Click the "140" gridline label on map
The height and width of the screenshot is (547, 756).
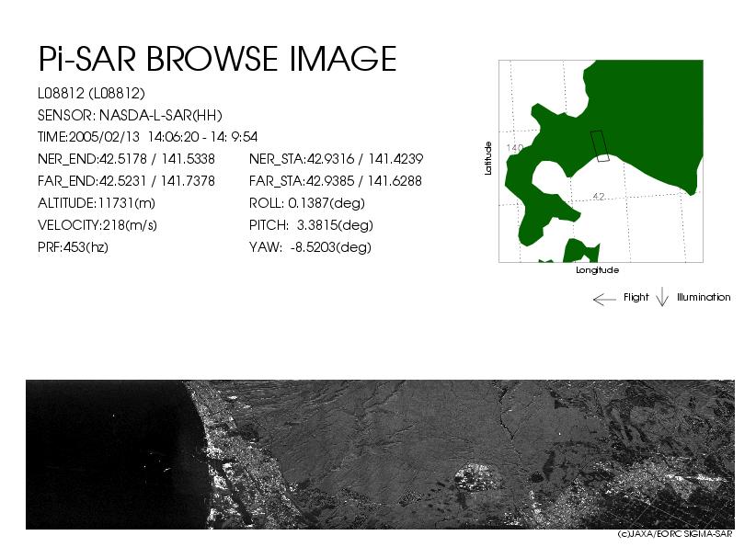[x=515, y=147]
